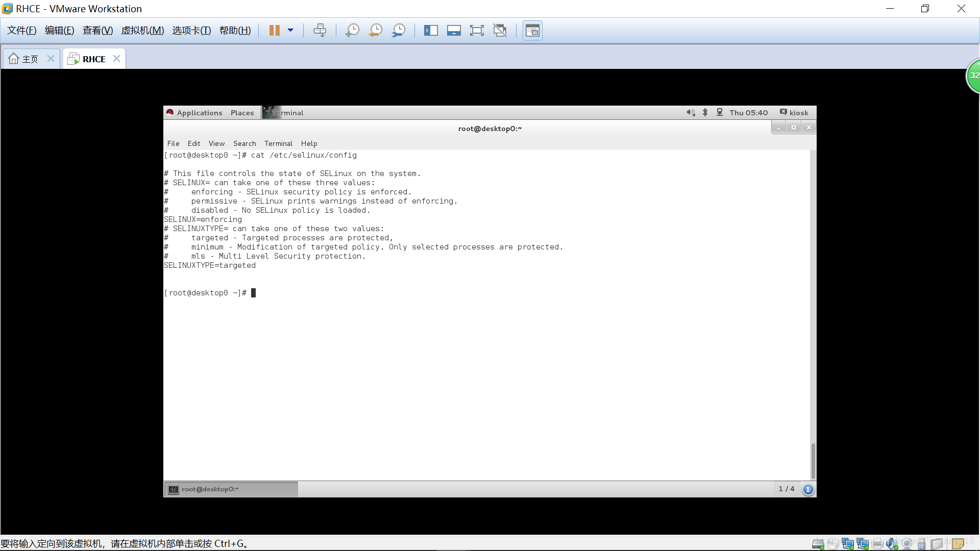Toggle Unity mode in the VMware toolbar
Screen dimensions: 980x551
click(x=500, y=31)
